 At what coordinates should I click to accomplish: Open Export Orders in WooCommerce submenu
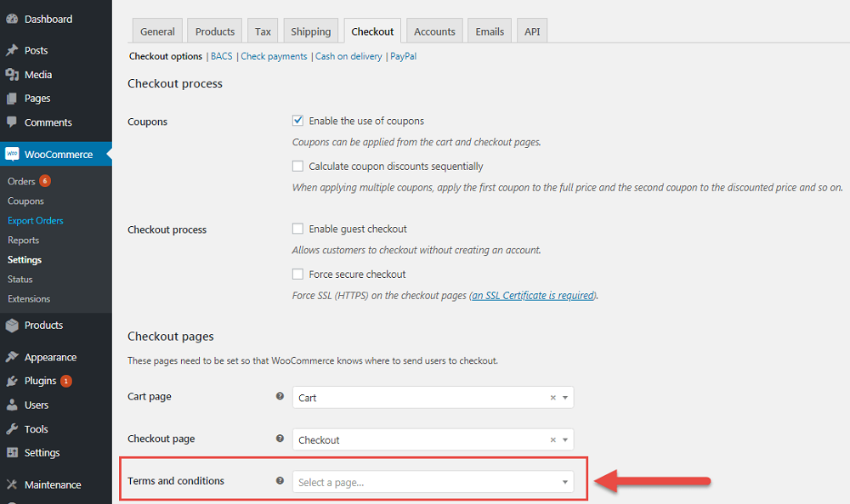tap(36, 221)
